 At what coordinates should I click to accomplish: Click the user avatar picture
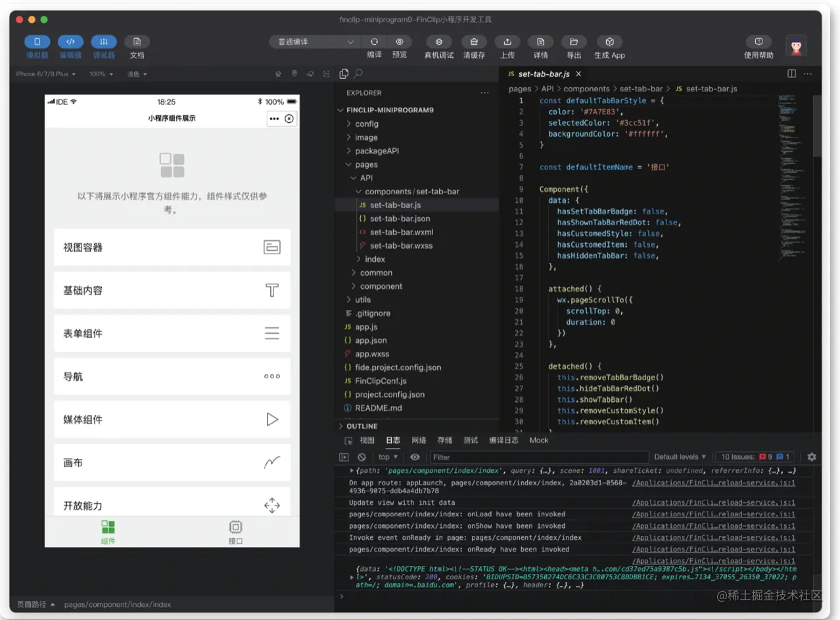pos(797,46)
